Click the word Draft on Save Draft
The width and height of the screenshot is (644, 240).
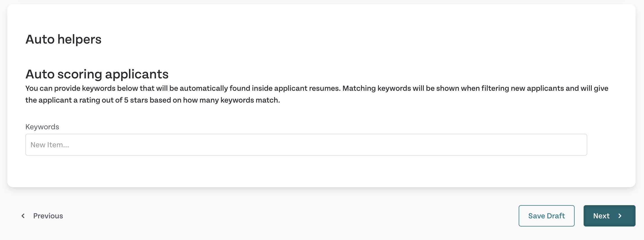click(x=556, y=216)
